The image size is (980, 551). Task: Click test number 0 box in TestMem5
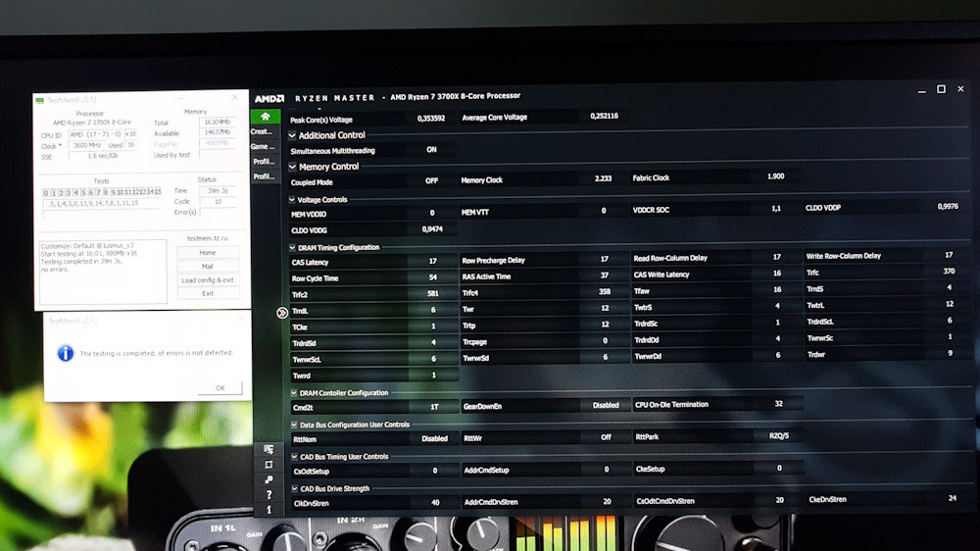(x=46, y=192)
